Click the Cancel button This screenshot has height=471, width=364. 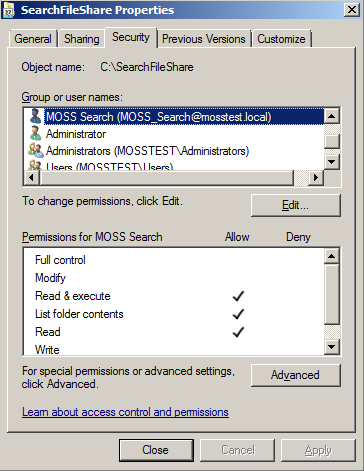[x=237, y=450]
